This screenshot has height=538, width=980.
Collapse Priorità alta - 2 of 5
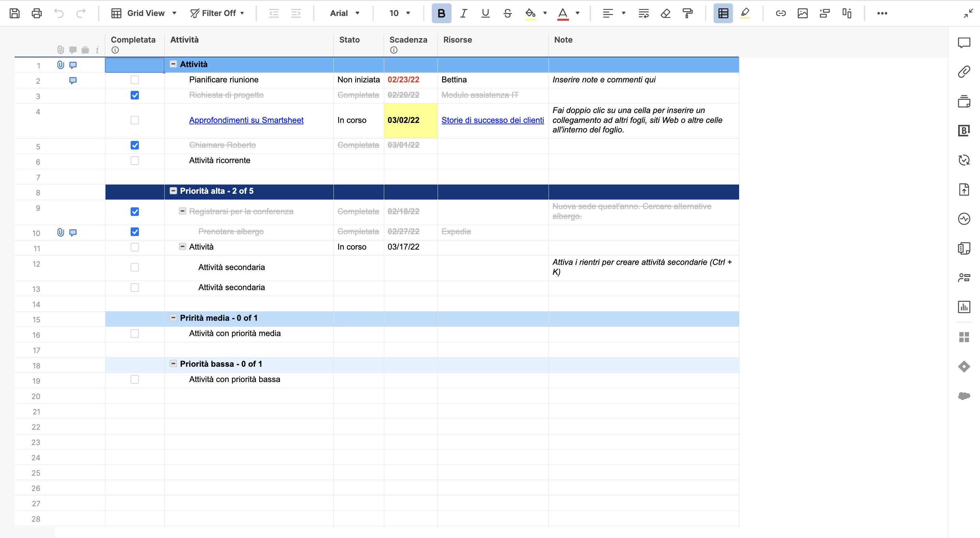click(x=173, y=191)
